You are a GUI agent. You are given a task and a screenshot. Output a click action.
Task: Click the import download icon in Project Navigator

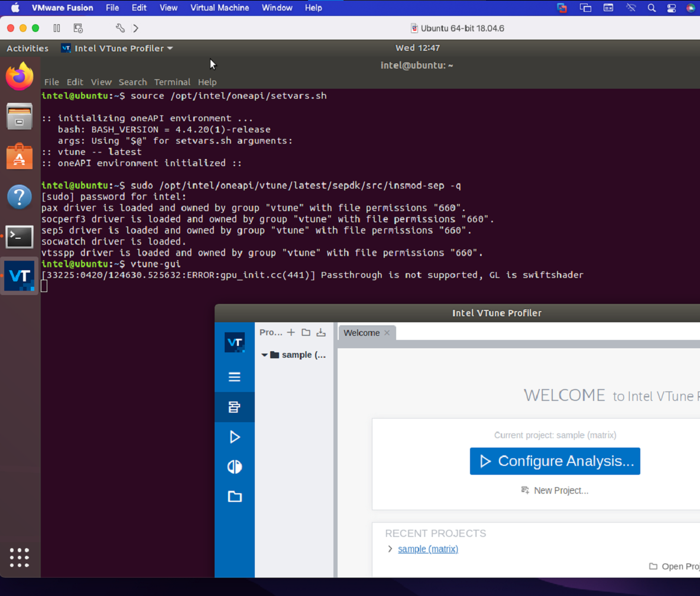[x=321, y=332]
